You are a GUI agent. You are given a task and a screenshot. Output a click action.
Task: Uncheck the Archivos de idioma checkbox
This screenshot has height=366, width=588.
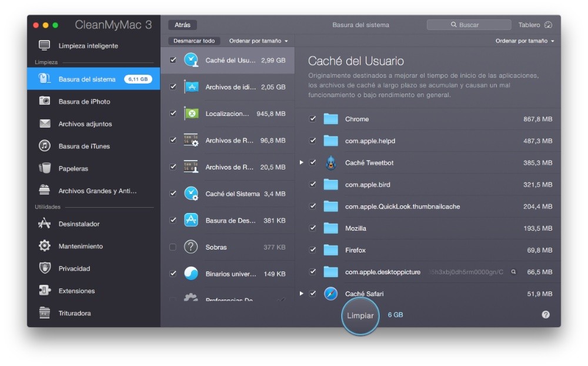[173, 86]
